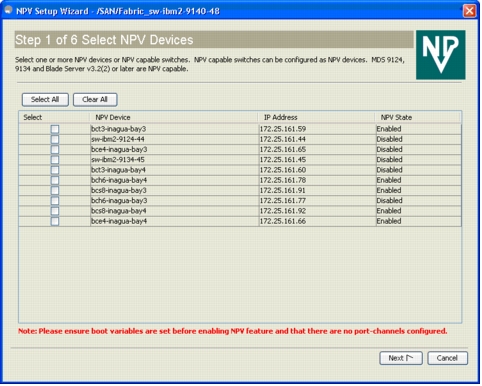This screenshot has width=482, height=386.
Task: Click IP address 172.25.161.59
Action: pos(283,129)
